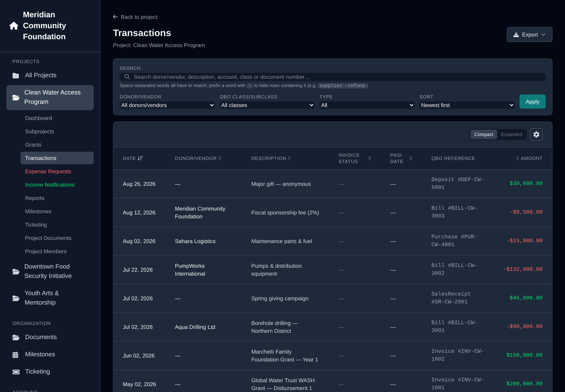Click Sahara Logistics vendor cell

click(x=195, y=241)
